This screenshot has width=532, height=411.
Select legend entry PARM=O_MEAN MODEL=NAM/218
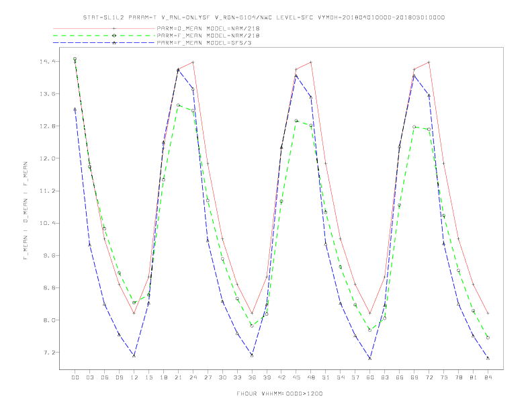click(x=208, y=28)
